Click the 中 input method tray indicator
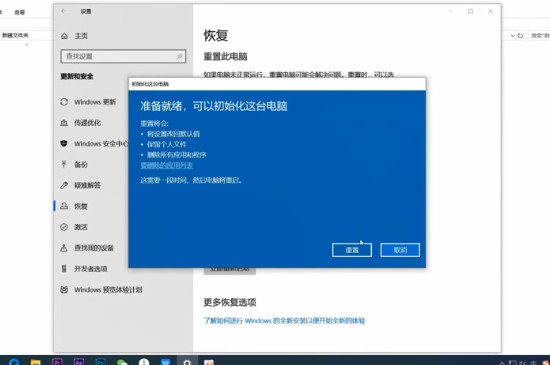Image resolution: width=550 pixels, height=365 pixels. tap(534, 363)
